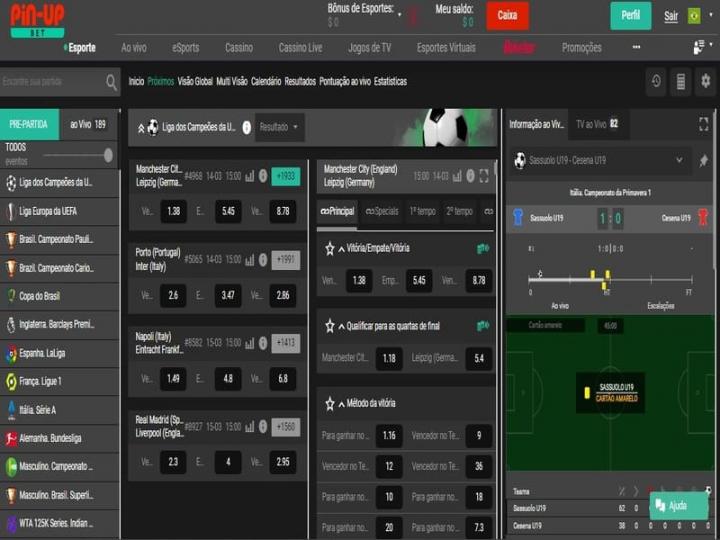The width and height of the screenshot is (720, 540).
Task: Click the Bundesliga logo icon
Action: pos(11,439)
